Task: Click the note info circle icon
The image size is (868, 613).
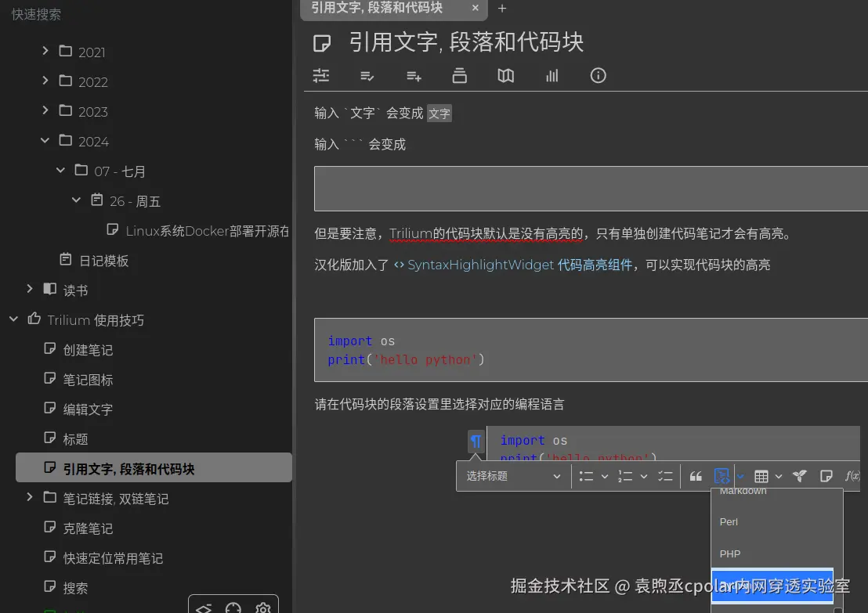Action: [x=598, y=75]
